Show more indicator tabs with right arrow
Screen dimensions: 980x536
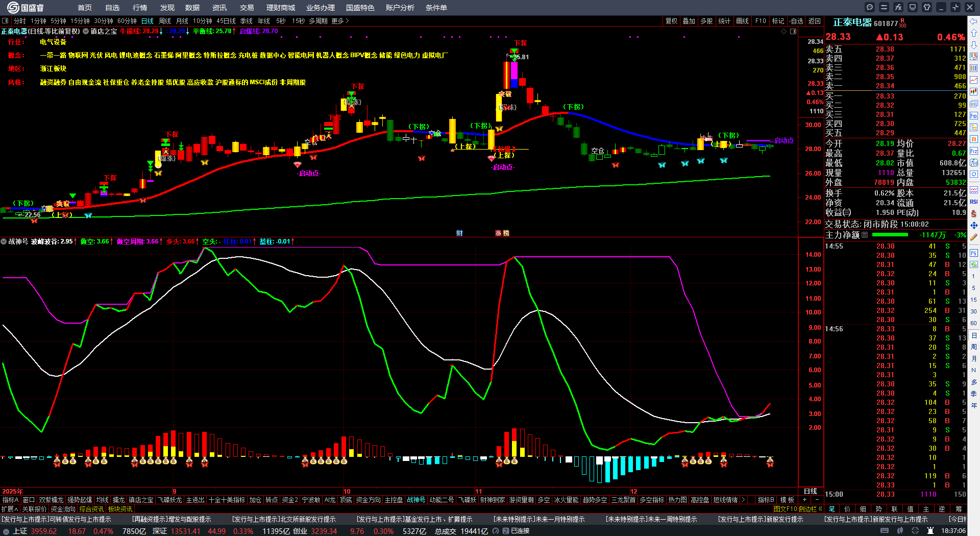(x=743, y=500)
